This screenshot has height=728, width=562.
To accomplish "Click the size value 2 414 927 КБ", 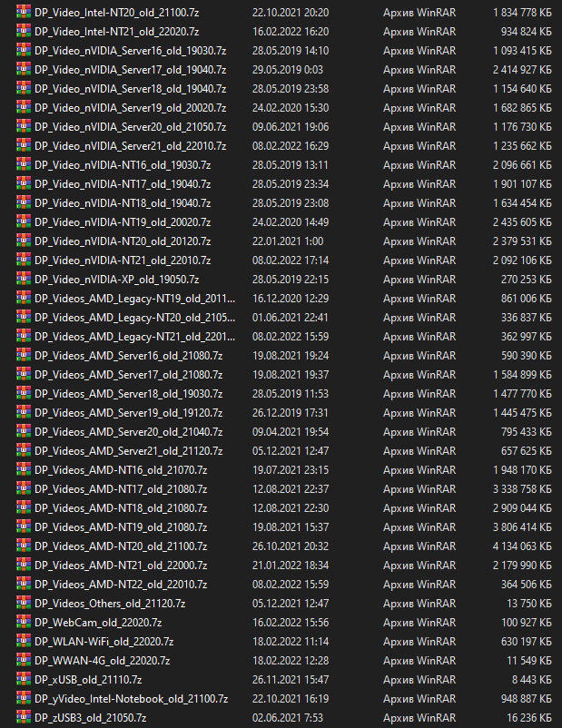I will [x=522, y=70].
